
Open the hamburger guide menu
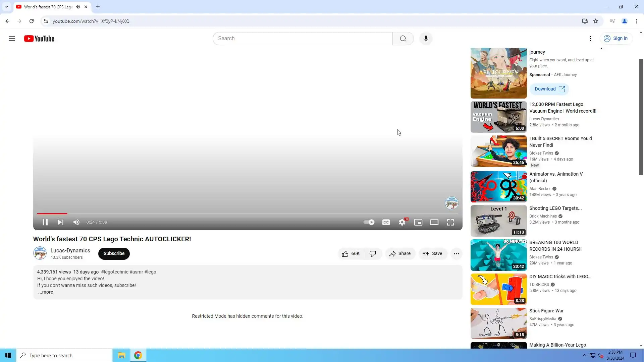pos(12,39)
